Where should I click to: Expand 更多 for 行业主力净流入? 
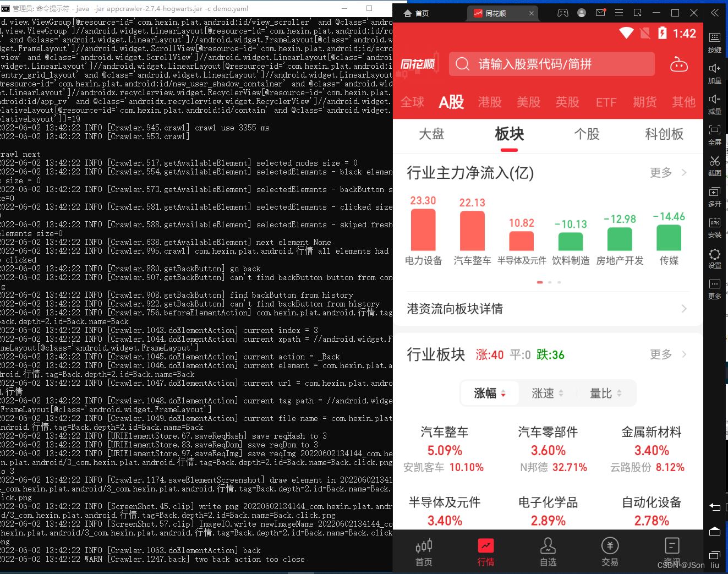tap(668, 173)
